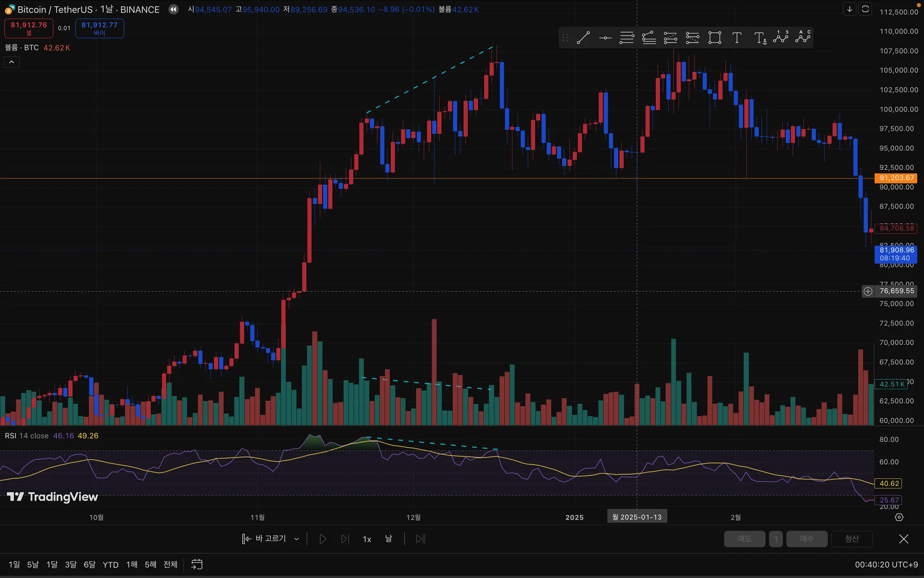Change the 날 replay interval
This screenshot has width=924, height=578.
click(x=389, y=538)
